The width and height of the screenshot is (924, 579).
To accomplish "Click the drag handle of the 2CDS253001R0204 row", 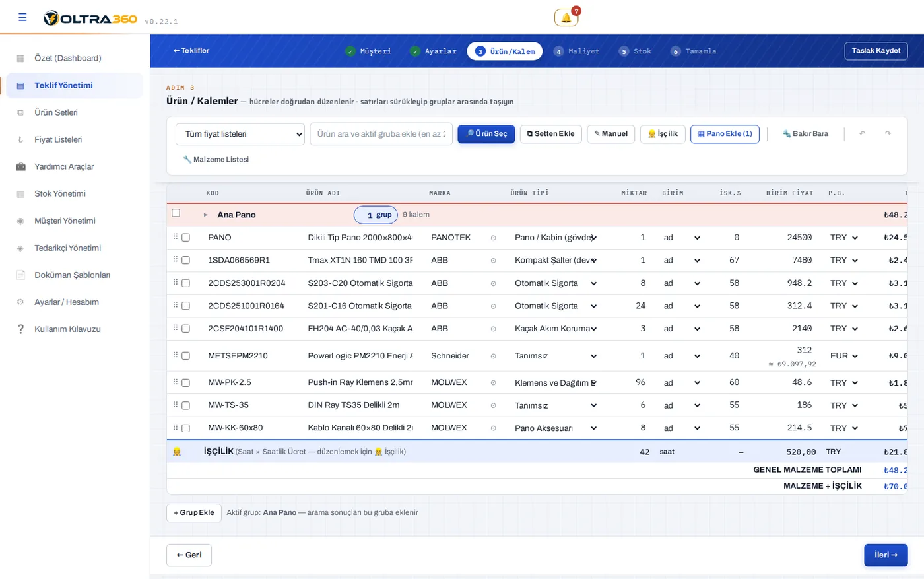I will point(176,282).
